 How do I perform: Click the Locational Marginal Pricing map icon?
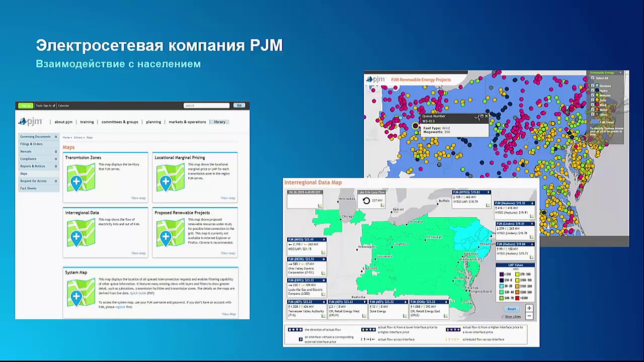click(x=170, y=177)
